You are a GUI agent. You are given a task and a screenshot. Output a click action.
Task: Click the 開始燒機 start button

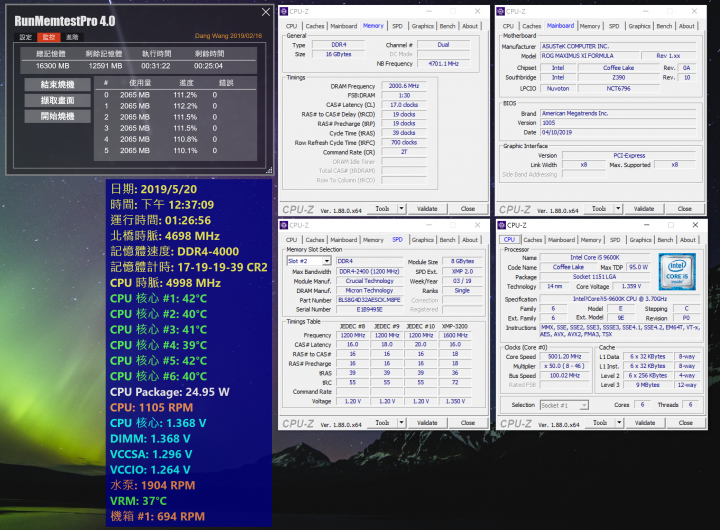click(57, 116)
